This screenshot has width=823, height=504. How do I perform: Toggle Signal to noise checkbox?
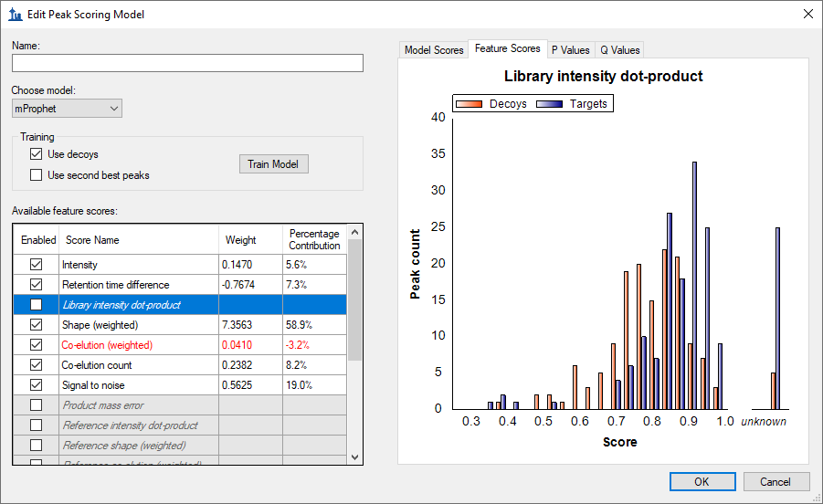pyautogui.click(x=37, y=384)
